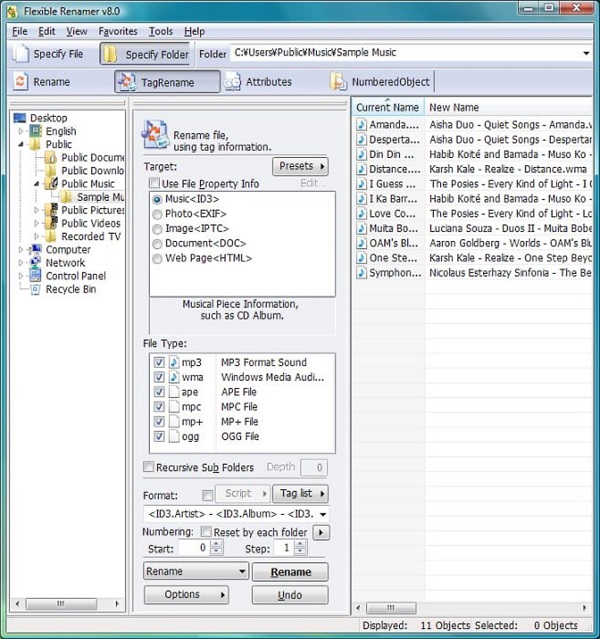Open the Folder path dropdown
The width and height of the screenshot is (600, 639).
[585, 54]
